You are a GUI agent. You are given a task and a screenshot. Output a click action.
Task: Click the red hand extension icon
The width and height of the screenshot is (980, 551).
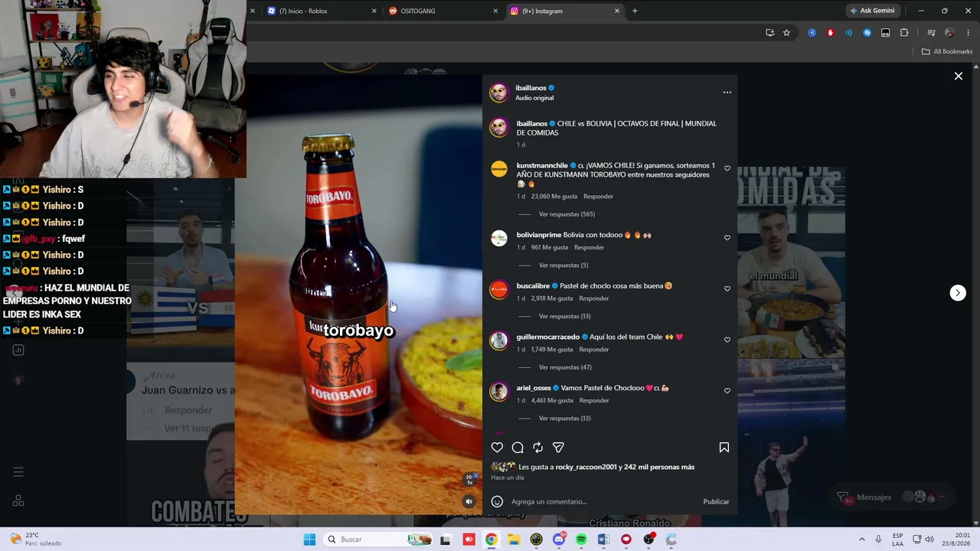pos(831,33)
